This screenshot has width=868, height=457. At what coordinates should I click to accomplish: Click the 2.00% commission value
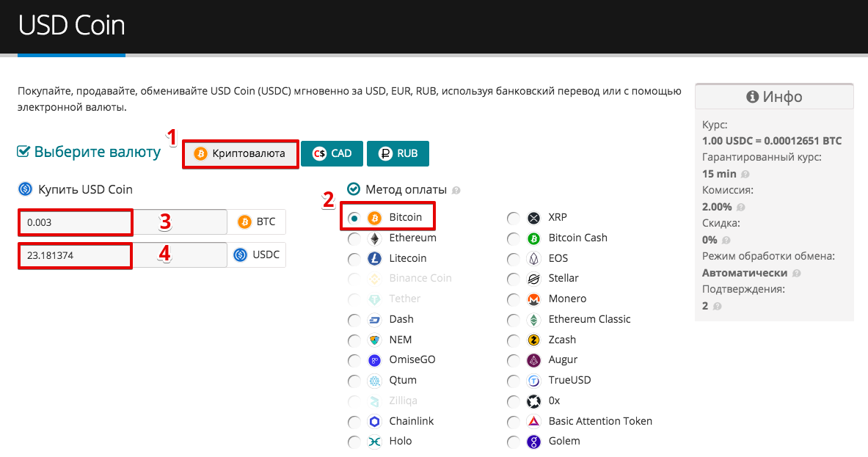(717, 207)
